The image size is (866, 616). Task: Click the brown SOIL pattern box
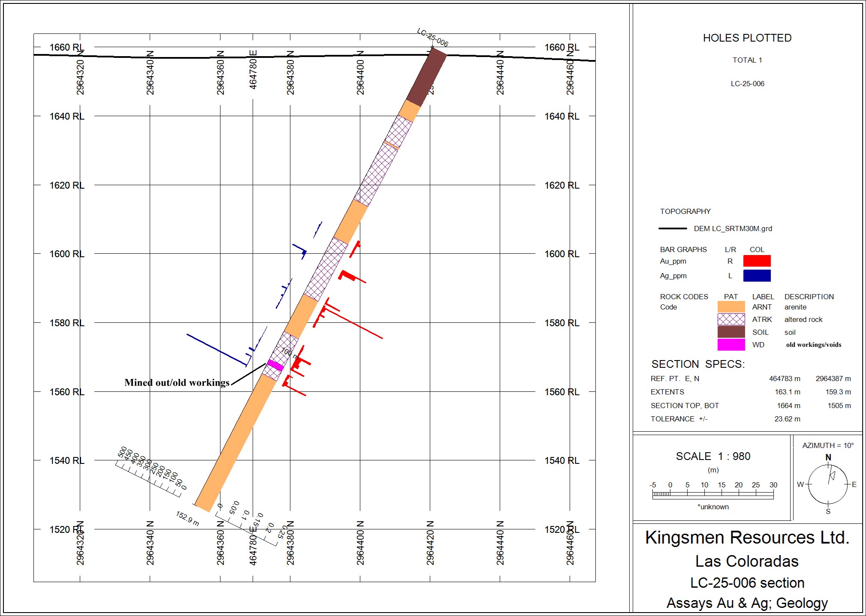[731, 332]
